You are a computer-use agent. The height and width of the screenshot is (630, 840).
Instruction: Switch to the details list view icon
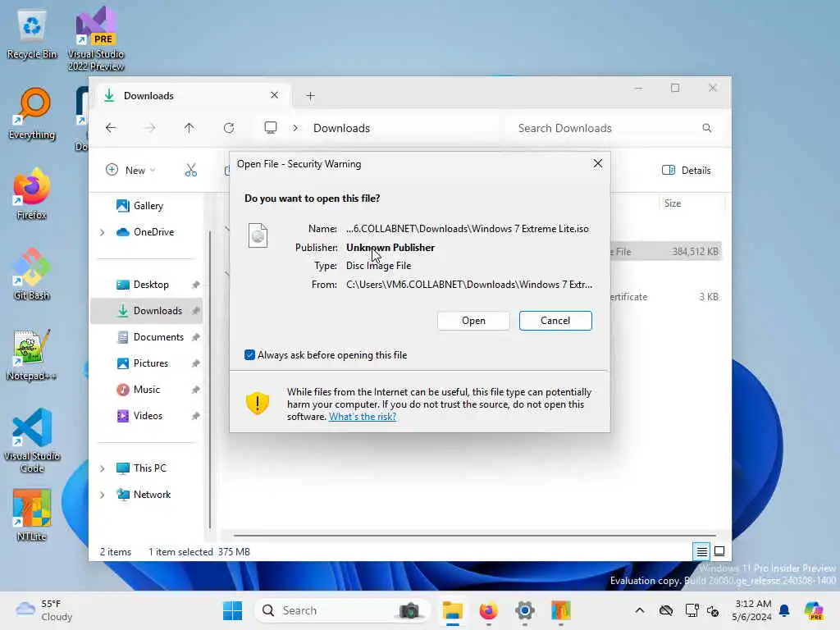pyautogui.click(x=701, y=551)
